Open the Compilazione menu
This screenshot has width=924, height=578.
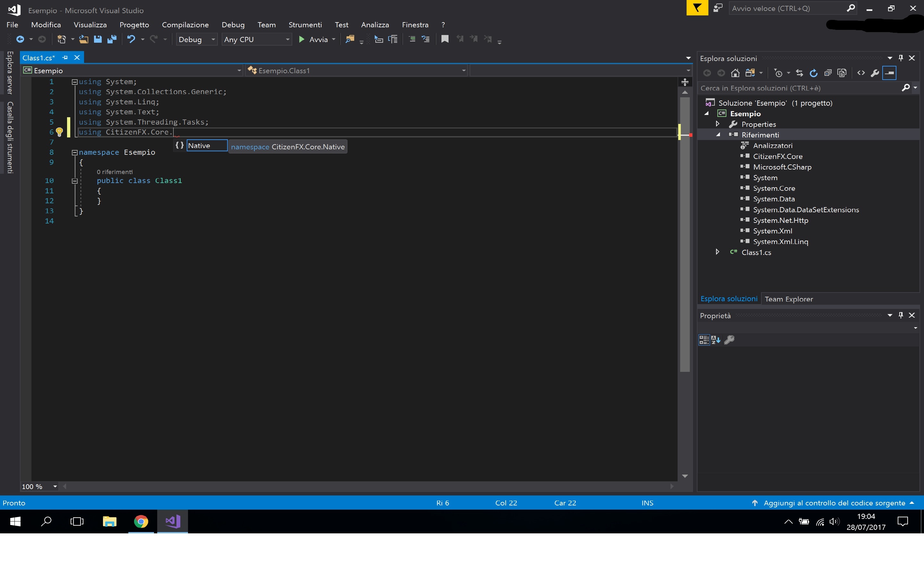coord(185,25)
